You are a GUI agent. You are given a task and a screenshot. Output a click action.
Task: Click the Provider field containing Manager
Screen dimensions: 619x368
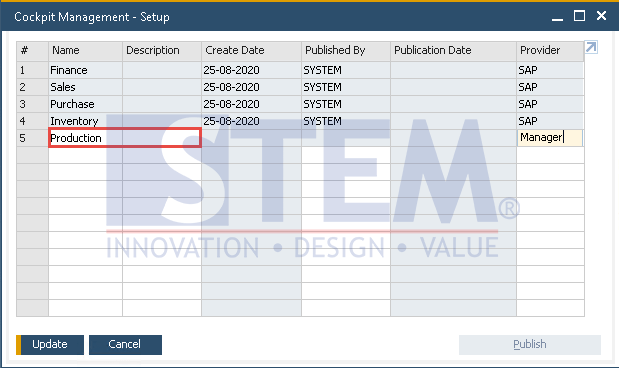tap(550, 138)
